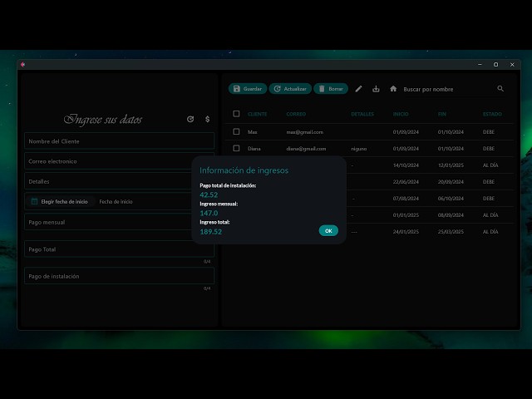Tick the checkbox for the Max row
Image resolution: width=532 pixels, height=399 pixels.
236,131
